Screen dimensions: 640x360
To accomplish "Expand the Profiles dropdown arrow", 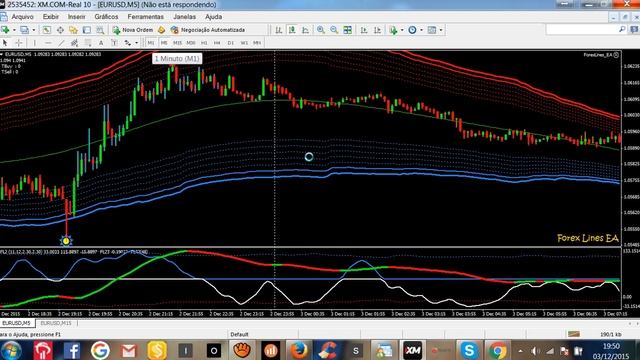I will 33,30.
